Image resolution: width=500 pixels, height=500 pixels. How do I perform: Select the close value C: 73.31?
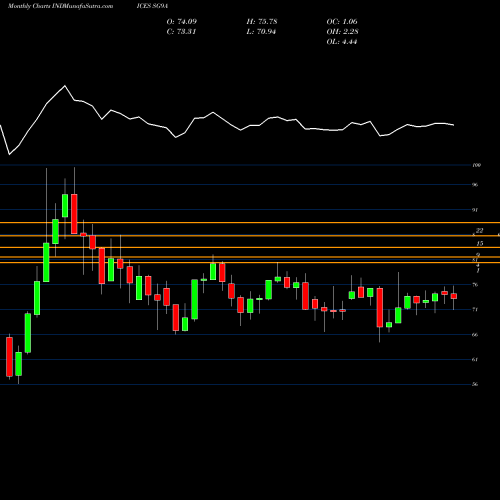click(181, 32)
